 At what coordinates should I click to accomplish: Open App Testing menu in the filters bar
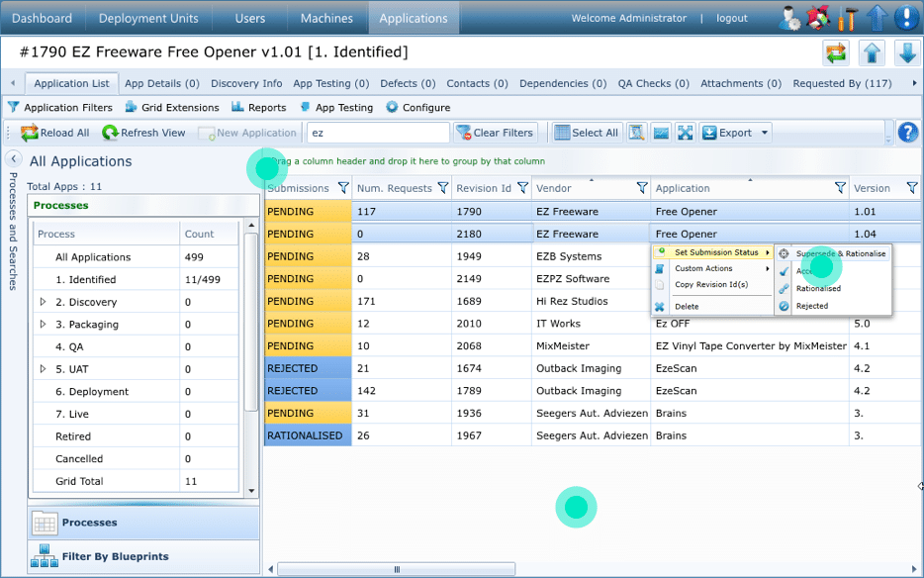click(x=336, y=107)
